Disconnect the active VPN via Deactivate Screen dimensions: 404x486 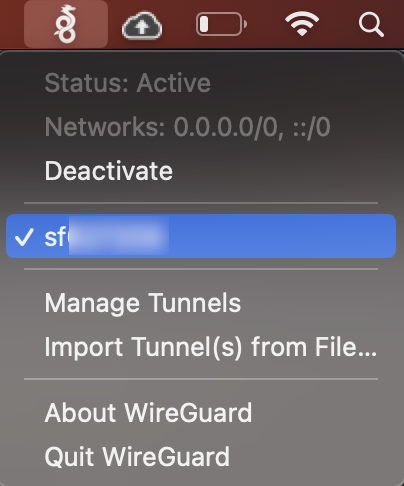point(109,171)
